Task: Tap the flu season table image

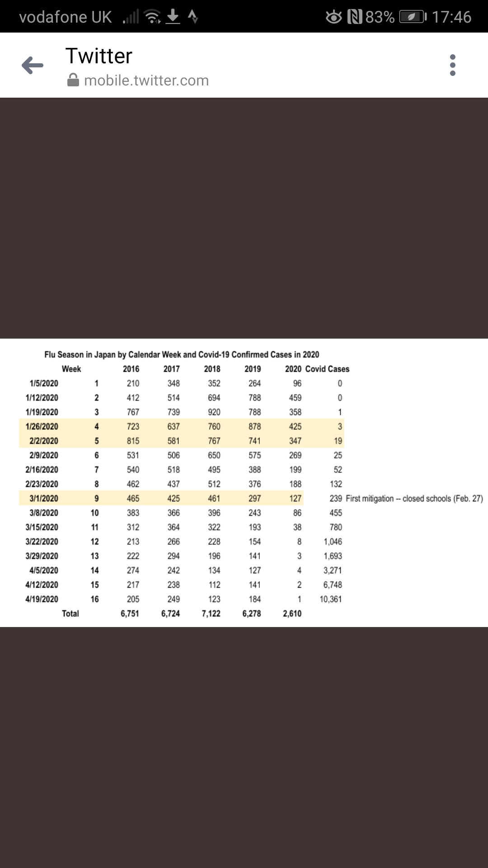Action: [244, 482]
